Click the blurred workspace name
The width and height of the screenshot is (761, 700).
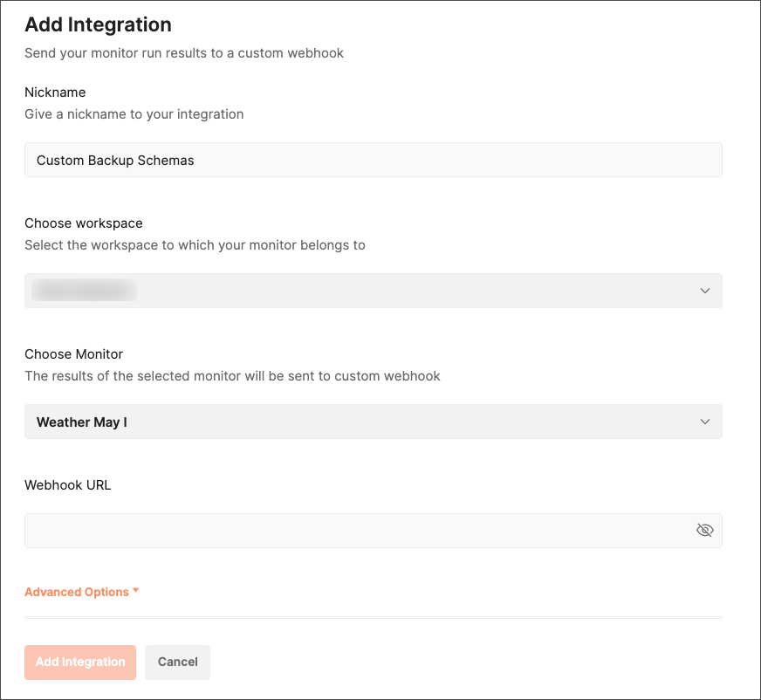click(84, 291)
